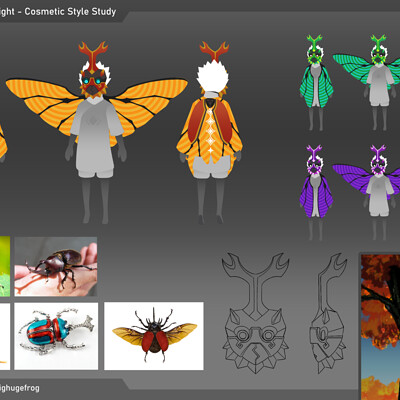Click the green leaf reference photo at left edge

(5, 266)
